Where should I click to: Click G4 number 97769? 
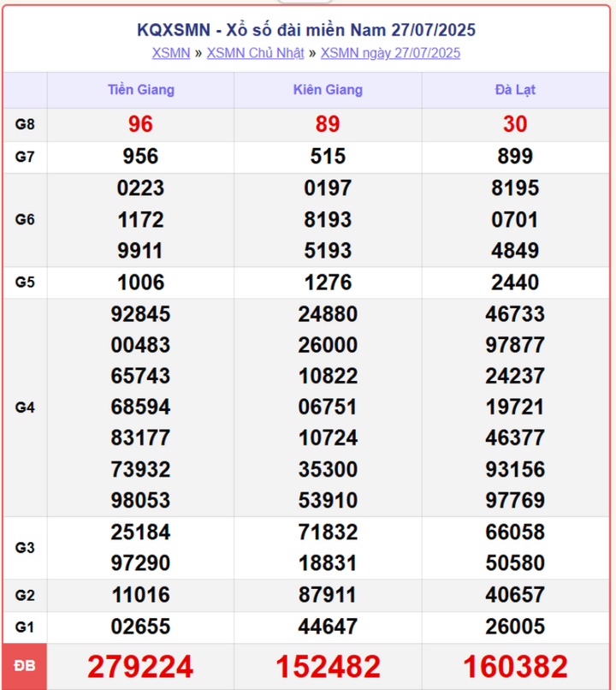click(515, 500)
